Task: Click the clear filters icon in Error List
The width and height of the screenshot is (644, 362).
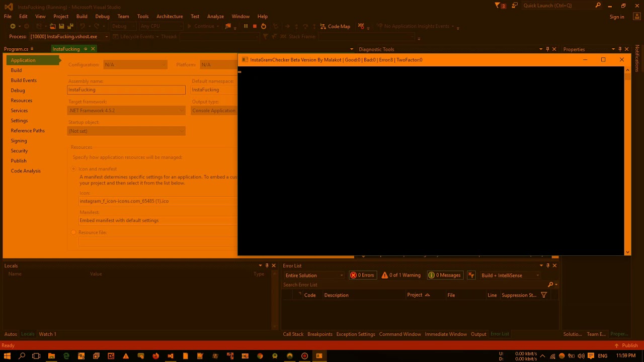Action: point(471,275)
